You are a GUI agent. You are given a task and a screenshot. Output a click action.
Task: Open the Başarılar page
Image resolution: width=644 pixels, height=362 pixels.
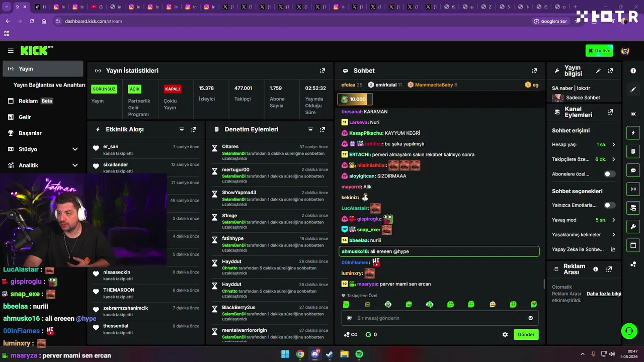pos(43,133)
